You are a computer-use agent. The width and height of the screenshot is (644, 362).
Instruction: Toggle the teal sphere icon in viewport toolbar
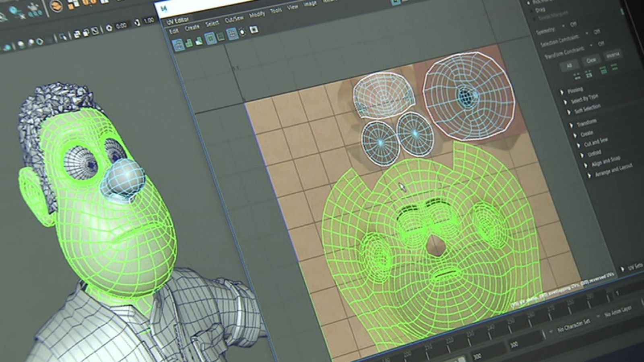pos(8,48)
